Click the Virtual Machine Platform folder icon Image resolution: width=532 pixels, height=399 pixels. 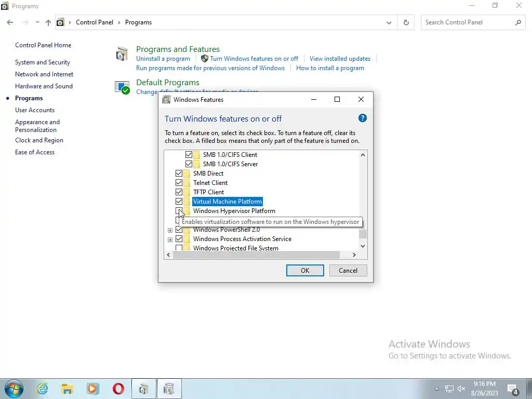tap(187, 202)
